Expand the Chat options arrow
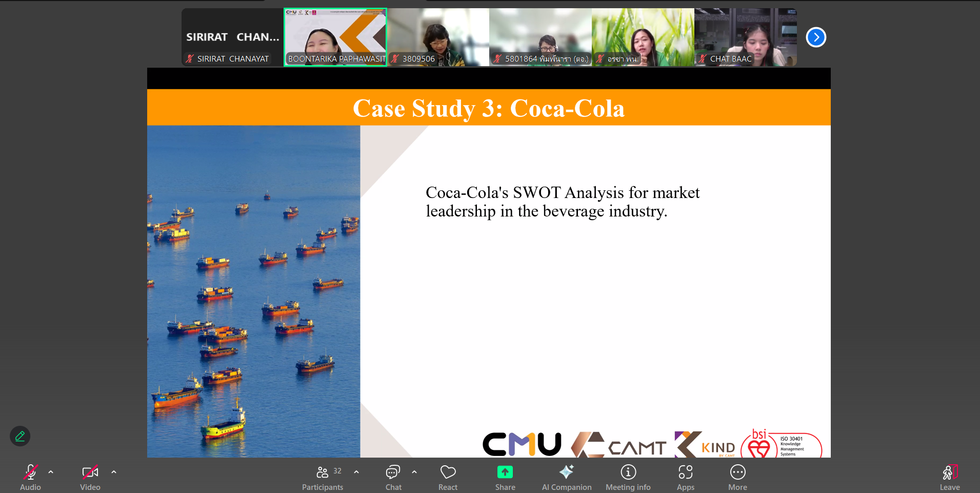This screenshot has height=493, width=980. (414, 472)
